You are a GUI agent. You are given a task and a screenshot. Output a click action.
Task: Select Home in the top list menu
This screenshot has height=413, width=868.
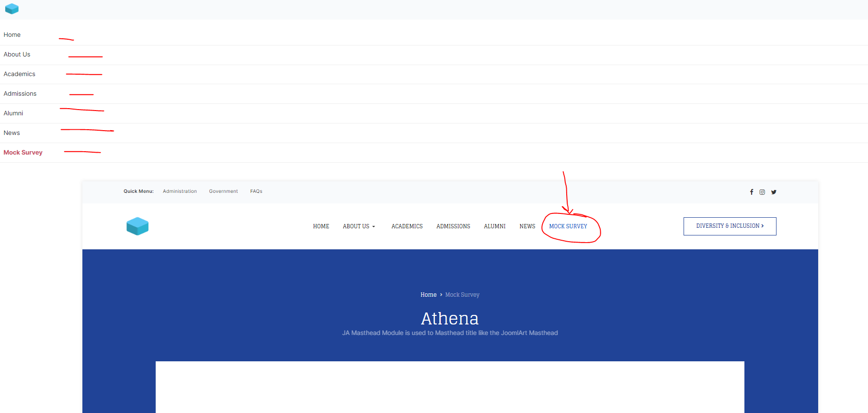12,35
